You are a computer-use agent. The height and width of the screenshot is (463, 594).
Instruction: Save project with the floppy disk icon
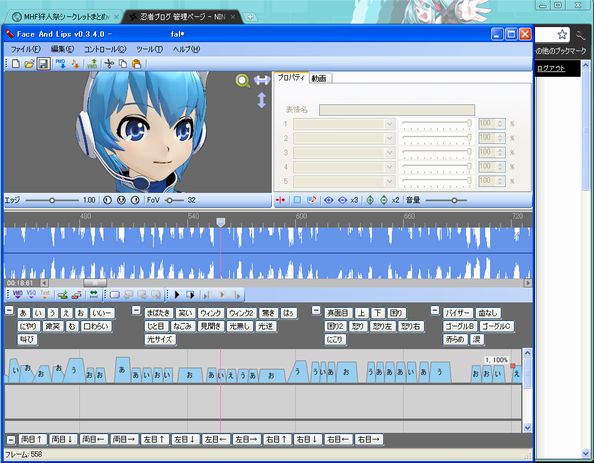(x=44, y=64)
